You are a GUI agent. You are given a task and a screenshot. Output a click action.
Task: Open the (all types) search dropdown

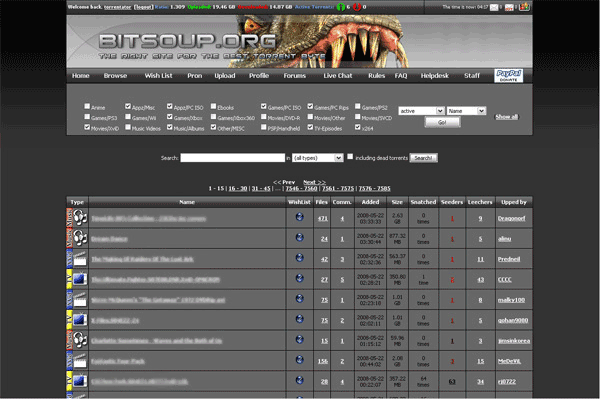[x=318, y=158]
